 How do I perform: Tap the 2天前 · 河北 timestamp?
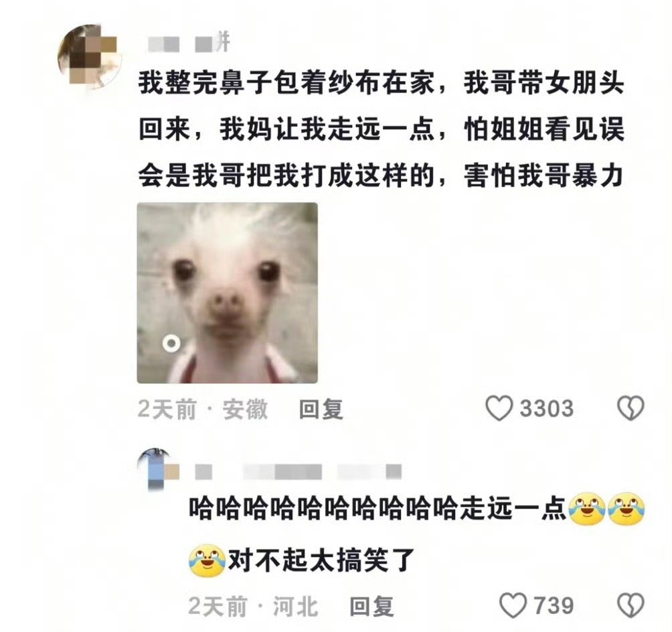(253, 607)
